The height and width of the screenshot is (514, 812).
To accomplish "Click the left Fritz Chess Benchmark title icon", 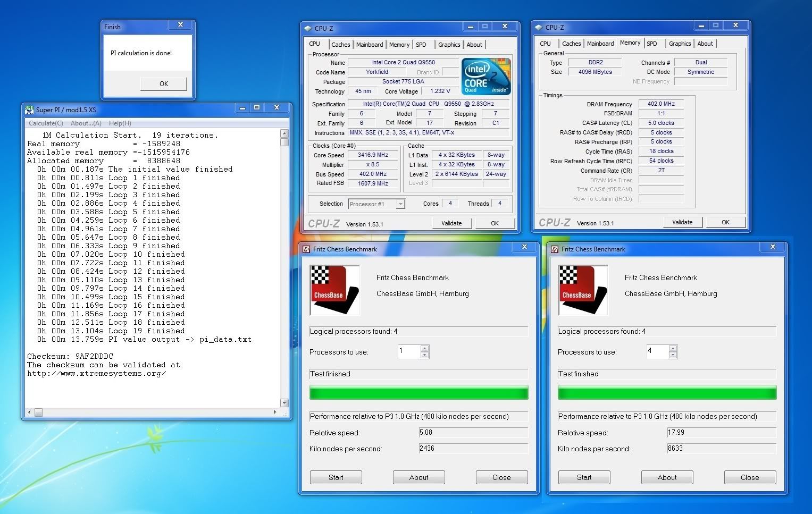I will point(307,249).
